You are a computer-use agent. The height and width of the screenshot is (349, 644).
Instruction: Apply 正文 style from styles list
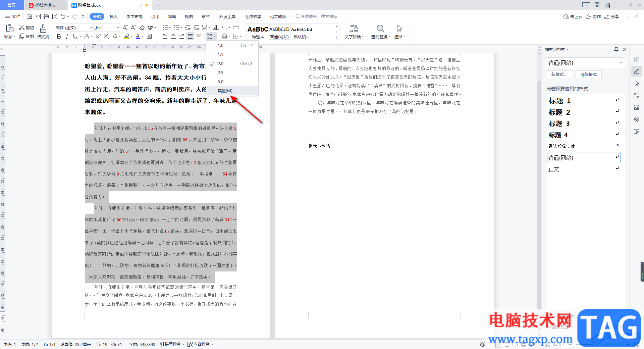coord(584,169)
